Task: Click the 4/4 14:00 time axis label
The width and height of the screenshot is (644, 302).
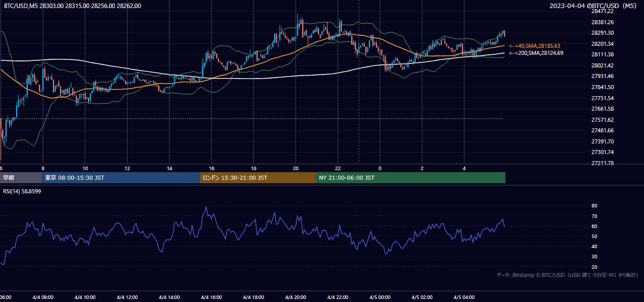Action: click(x=169, y=297)
